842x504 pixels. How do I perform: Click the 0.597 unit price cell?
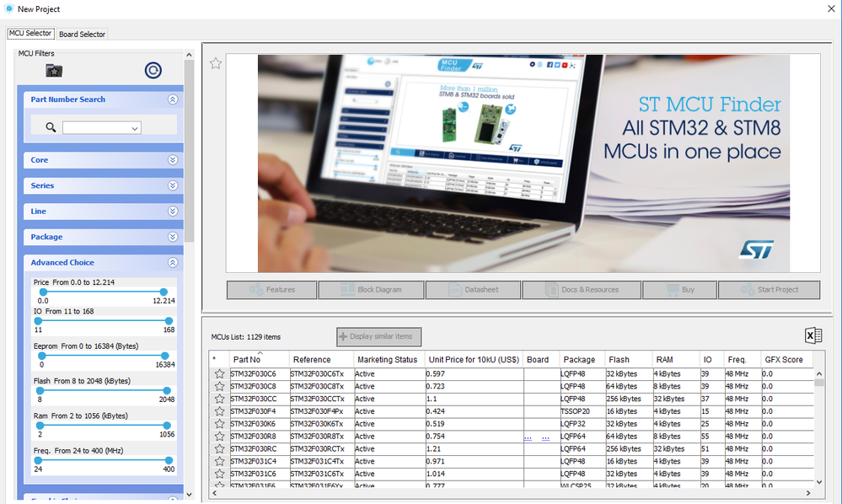474,373
